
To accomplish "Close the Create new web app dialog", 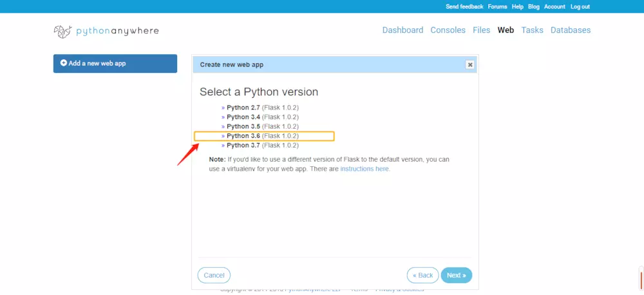I will (470, 64).
